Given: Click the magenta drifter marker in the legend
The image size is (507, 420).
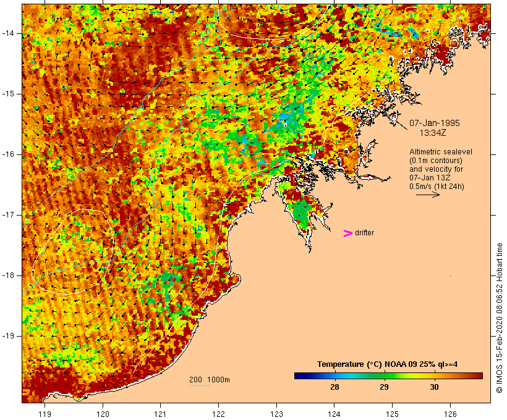Looking at the screenshot, I should [347, 233].
